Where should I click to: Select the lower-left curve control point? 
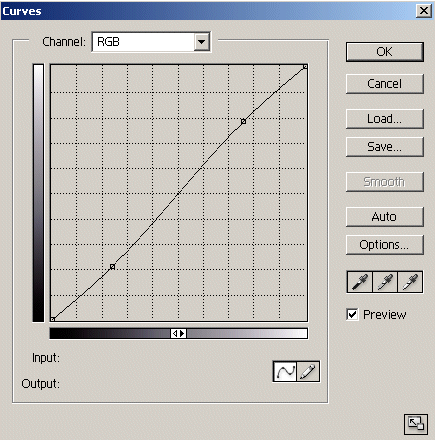(x=113, y=267)
